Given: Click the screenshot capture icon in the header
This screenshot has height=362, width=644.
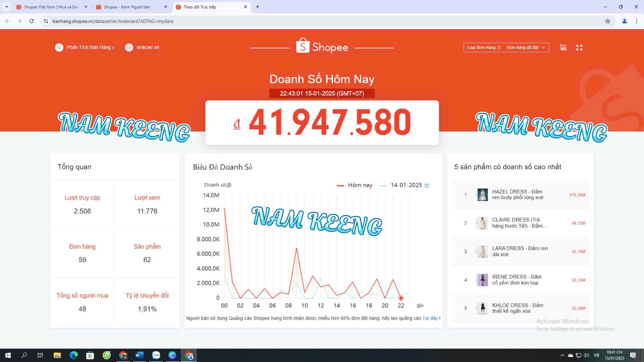Looking at the screenshot, I should click(563, 48).
